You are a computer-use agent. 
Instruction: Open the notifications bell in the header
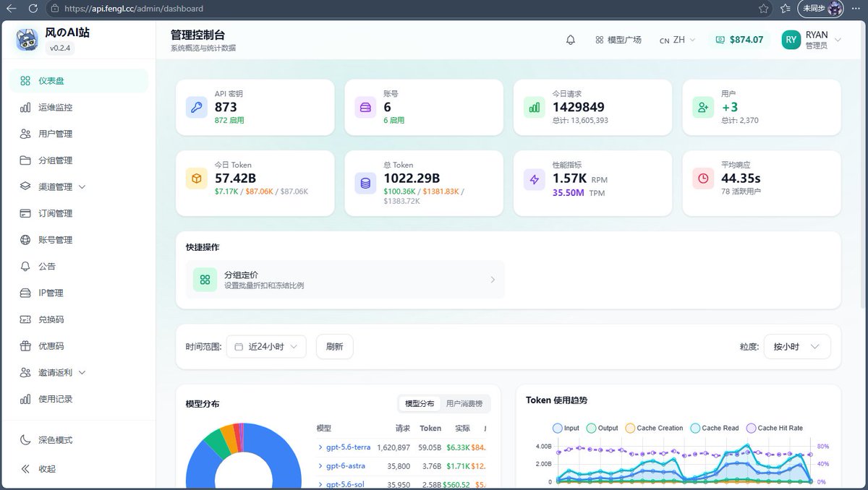pyautogui.click(x=571, y=40)
